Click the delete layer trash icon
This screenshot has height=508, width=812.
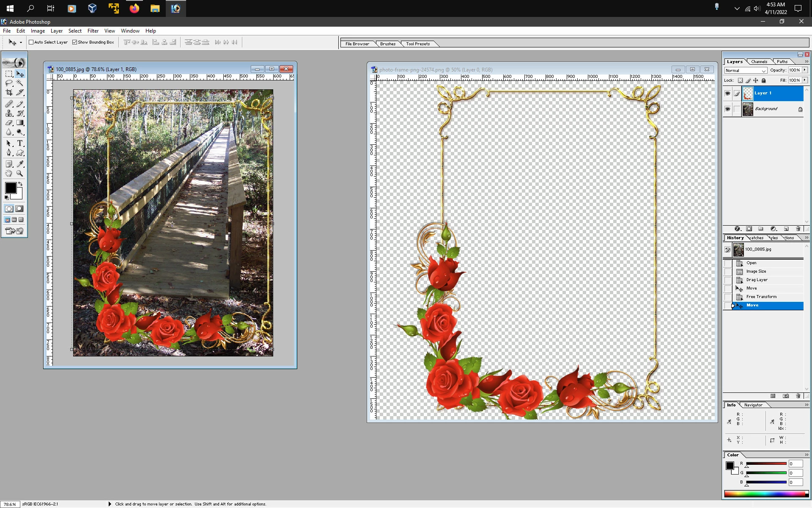(798, 229)
